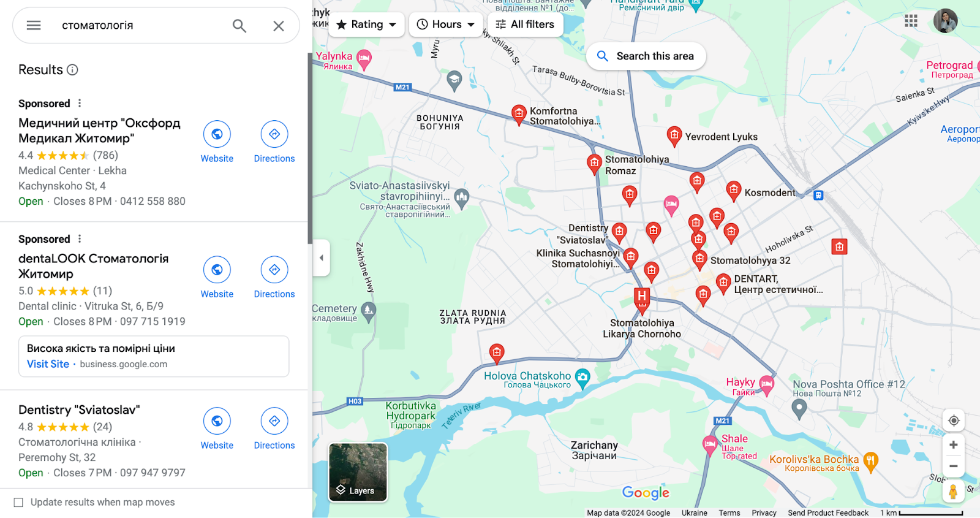Zoom in the map with plus
This screenshot has height=518, width=980.
953,445
